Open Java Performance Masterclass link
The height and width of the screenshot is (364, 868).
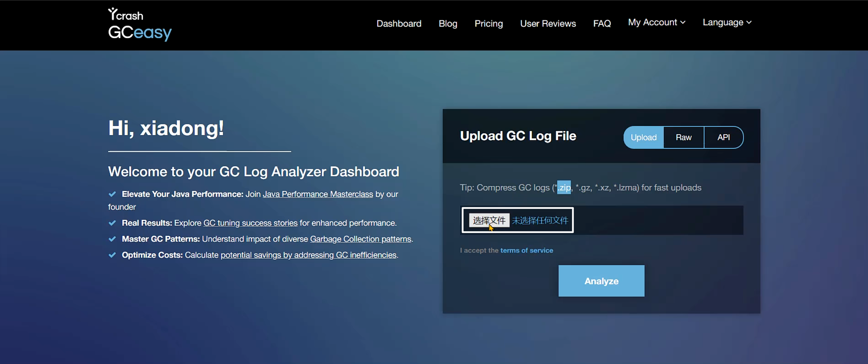pyautogui.click(x=318, y=194)
